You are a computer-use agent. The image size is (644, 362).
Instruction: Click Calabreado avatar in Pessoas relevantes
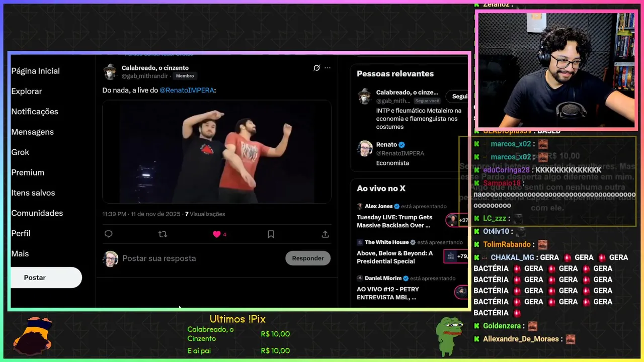pyautogui.click(x=365, y=97)
